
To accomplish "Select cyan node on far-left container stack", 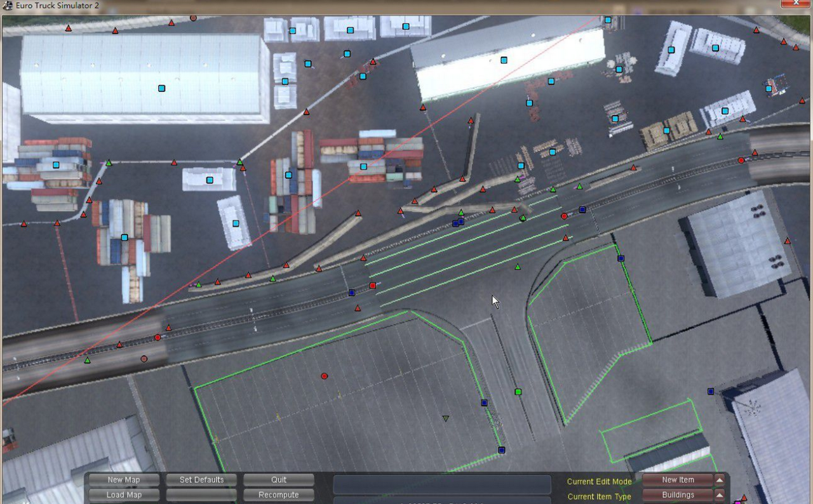I will 56,165.
